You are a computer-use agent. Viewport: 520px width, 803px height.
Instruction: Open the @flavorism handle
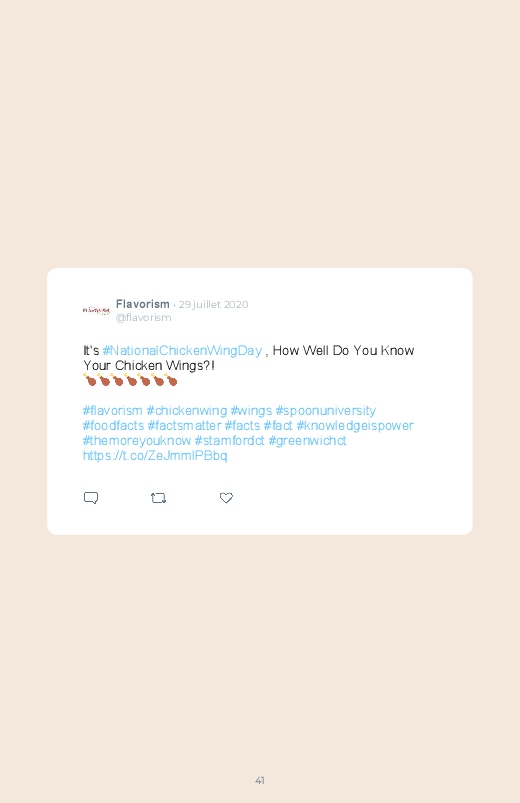click(x=143, y=318)
